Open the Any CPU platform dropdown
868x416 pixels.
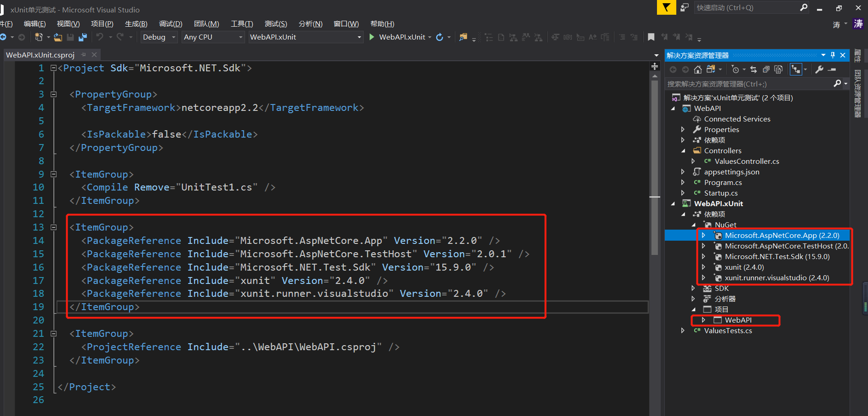[x=213, y=37]
